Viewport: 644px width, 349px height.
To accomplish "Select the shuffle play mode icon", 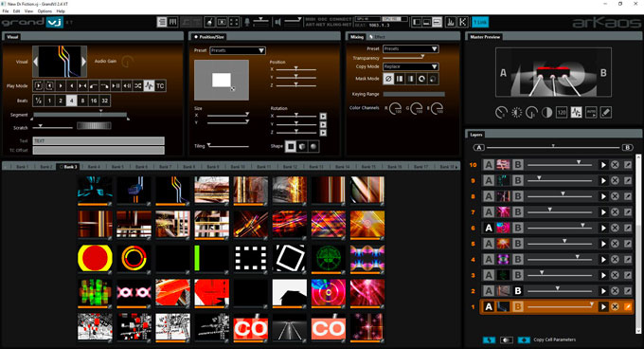I will [x=138, y=86].
